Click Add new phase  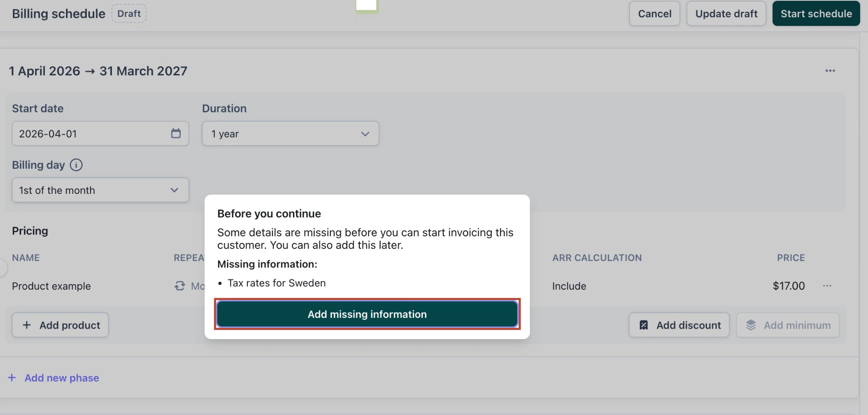pyautogui.click(x=62, y=378)
